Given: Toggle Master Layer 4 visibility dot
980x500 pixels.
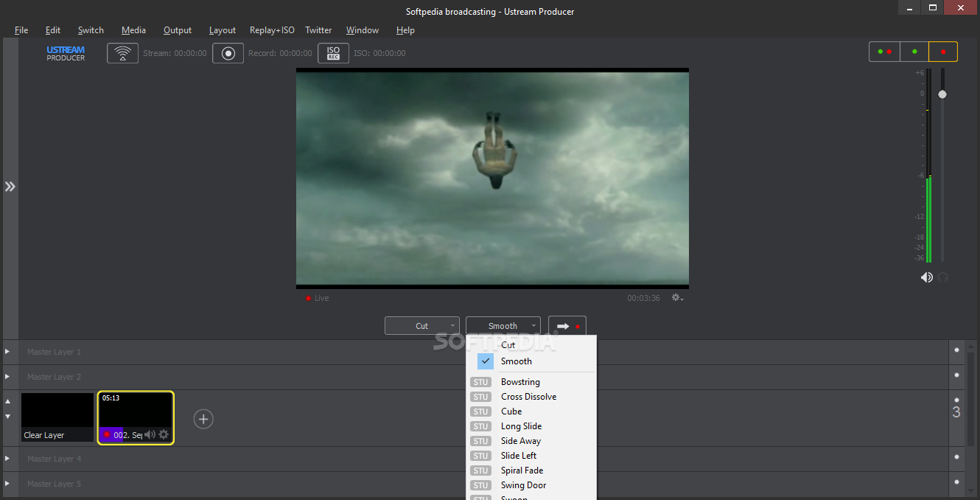Looking at the screenshot, I should [x=956, y=457].
